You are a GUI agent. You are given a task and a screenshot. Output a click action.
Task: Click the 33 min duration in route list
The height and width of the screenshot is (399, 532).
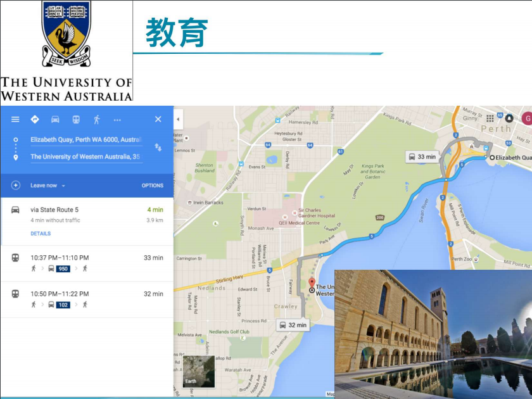tap(153, 258)
